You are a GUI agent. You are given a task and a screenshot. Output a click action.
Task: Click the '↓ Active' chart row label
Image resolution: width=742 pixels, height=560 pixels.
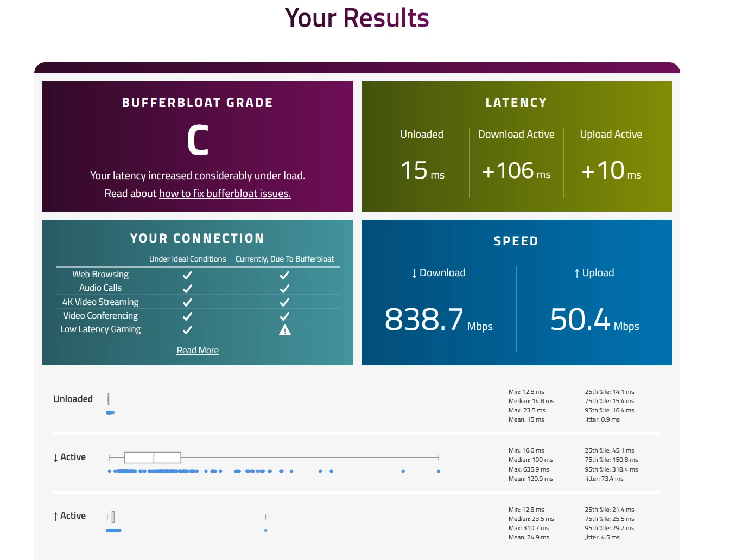click(x=69, y=457)
